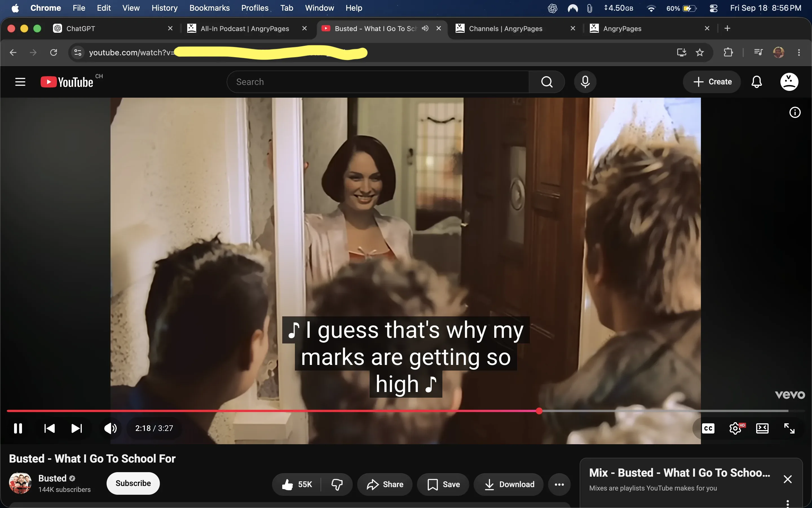
Task: Open the menu bar date and time
Action: tap(765, 8)
